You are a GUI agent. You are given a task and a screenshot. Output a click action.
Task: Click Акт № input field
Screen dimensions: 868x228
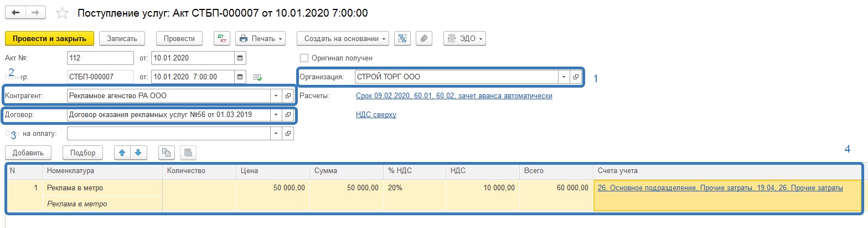[100, 58]
